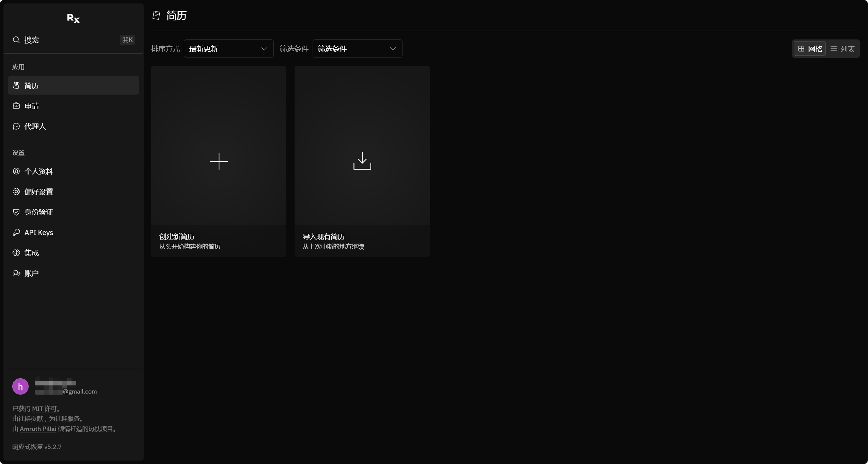Open 代理人 chat bubble icon
The image size is (868, 464).
click(16, 126)
